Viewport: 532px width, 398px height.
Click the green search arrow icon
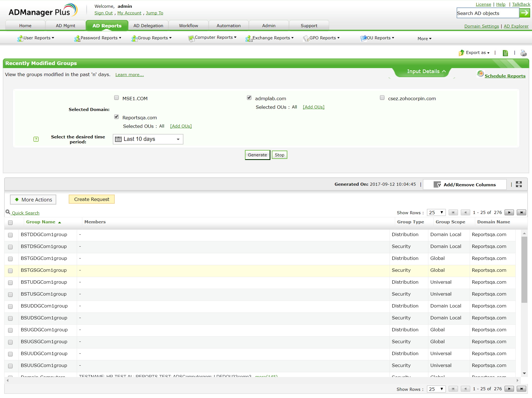(x=524, y=13)
